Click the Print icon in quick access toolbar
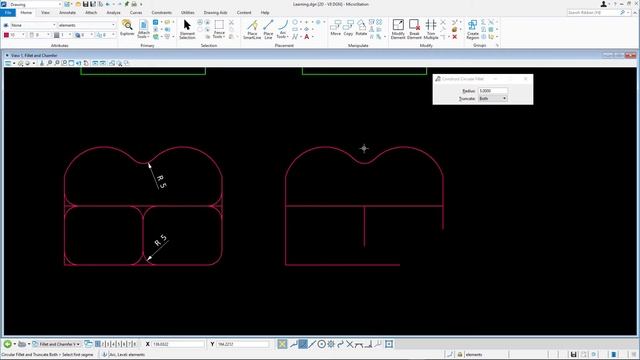 134,4
